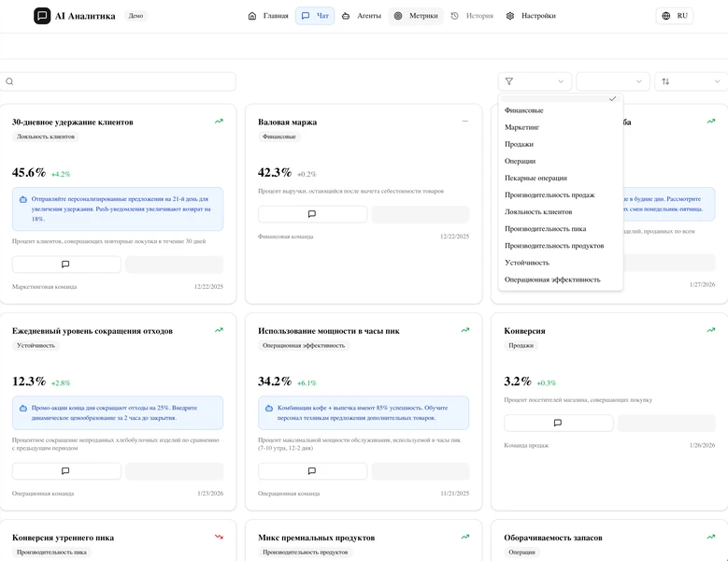Viewport: 728px width, 561px height.
Task: Click Операционная эффективность tag on capacity card
Action: point(304,346)
